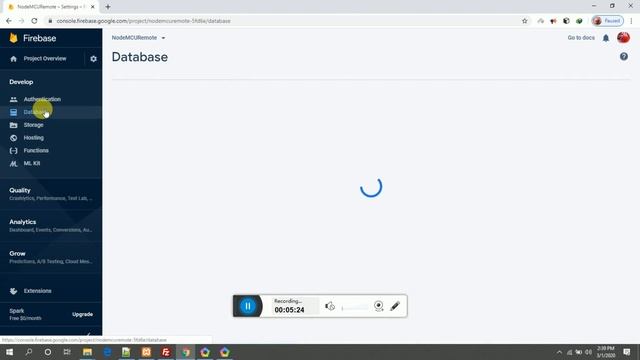640x360 pixels.
Task: Open the Storage section
Action: [33, 125]
